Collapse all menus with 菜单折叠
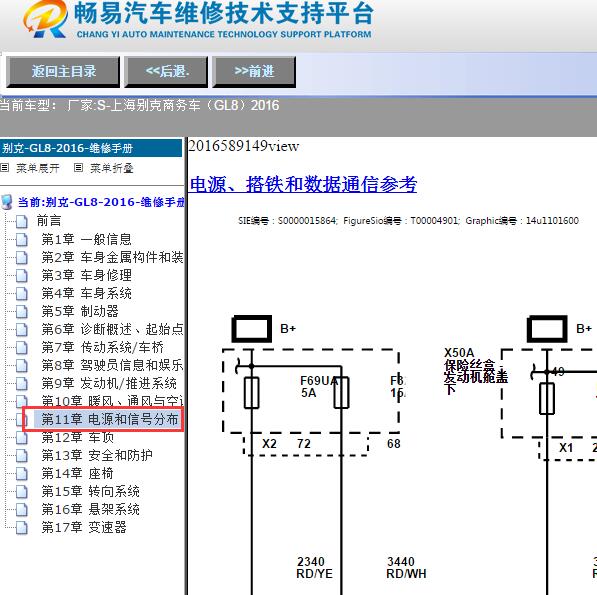Viewport: 597px width, 595px height. (x=112, y=168)
